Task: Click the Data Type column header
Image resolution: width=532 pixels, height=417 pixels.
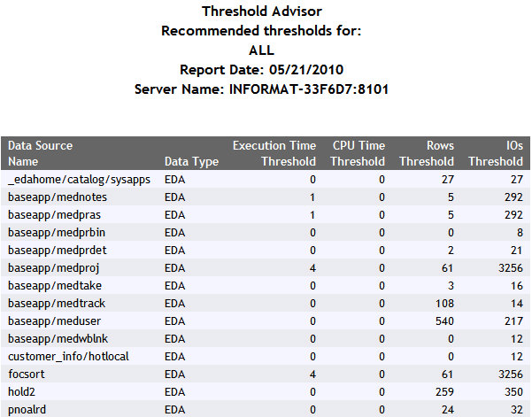Action: 191,162
